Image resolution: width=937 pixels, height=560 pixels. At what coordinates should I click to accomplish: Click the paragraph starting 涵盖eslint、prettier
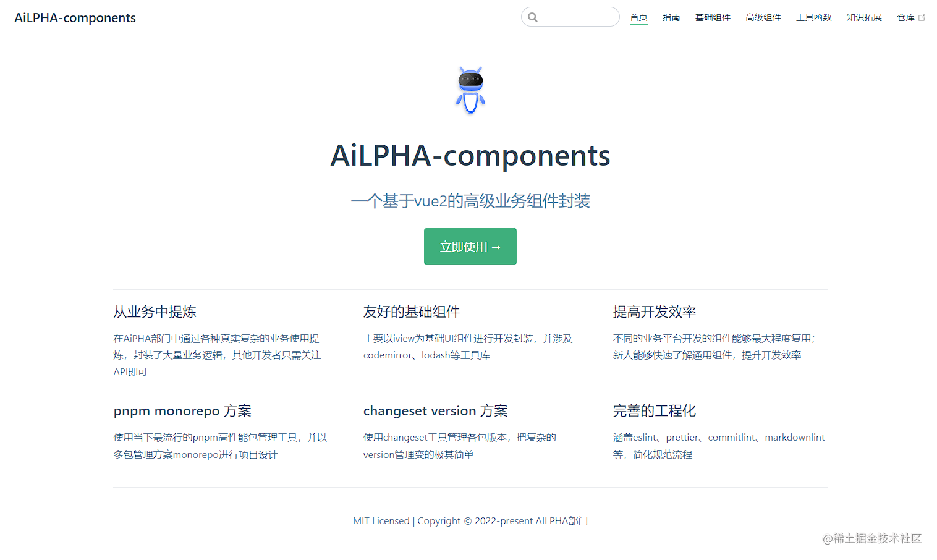719,446
